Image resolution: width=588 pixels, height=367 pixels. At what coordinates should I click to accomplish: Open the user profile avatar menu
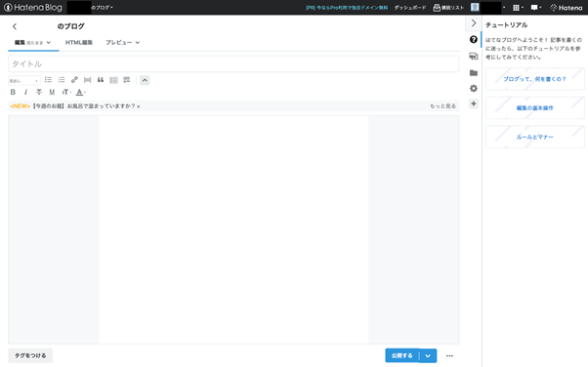[x=475, y=7]
